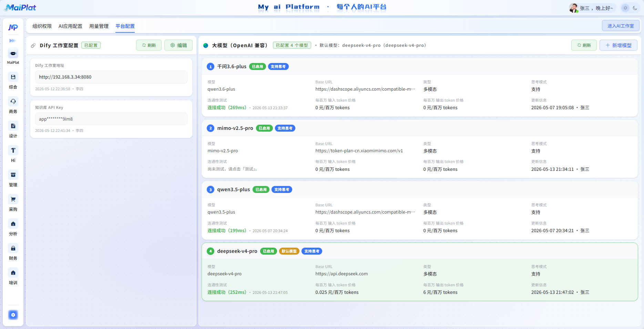
Task: Select the 千问3.6-plus model card title
Action: pos(232,66)
